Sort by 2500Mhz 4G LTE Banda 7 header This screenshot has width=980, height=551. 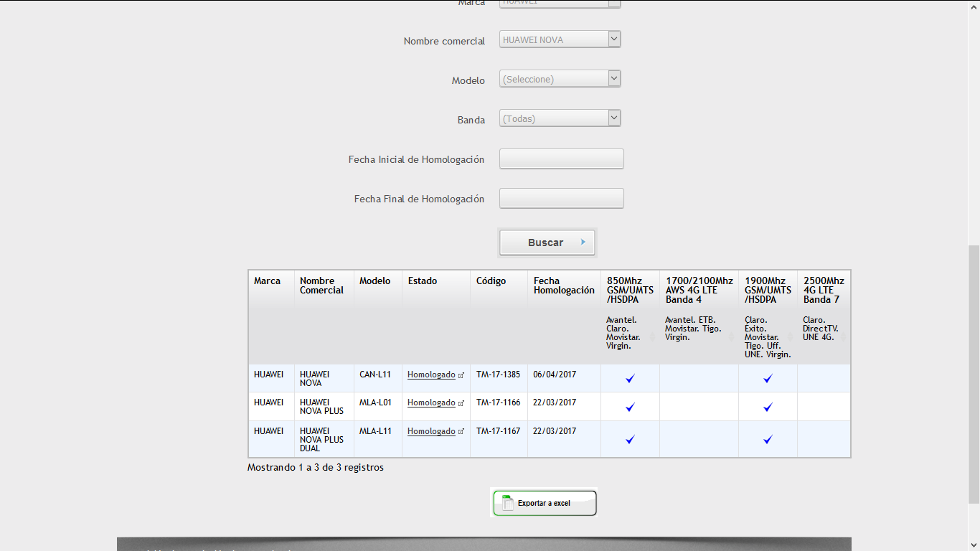(x=824, y=317)
